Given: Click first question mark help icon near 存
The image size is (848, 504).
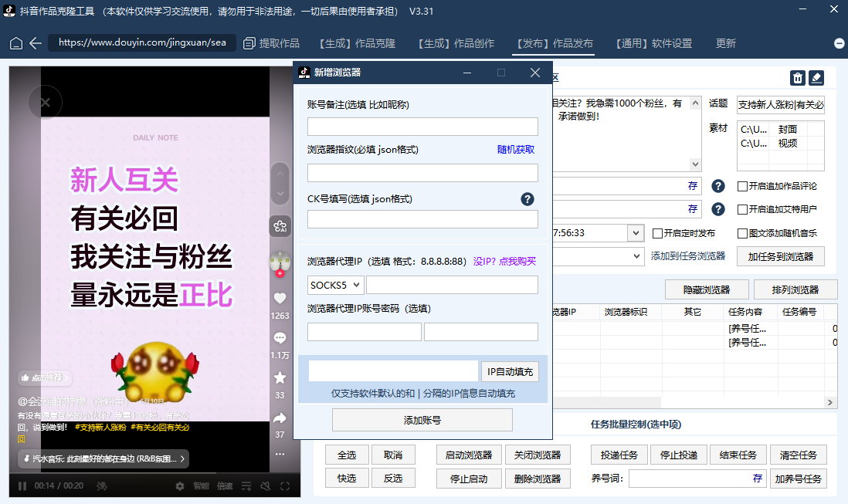Looking at the screenshot, I should [717, 186].
